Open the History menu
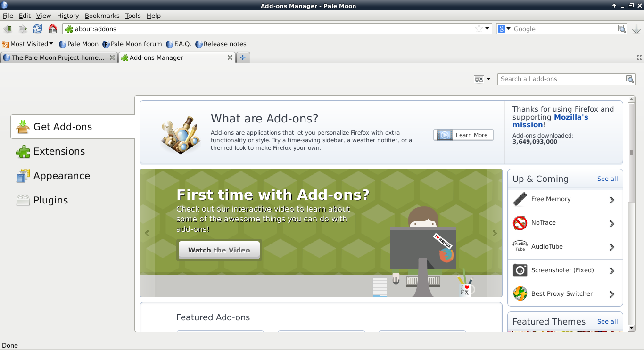644x350 pixels. [x=68, y=16]
